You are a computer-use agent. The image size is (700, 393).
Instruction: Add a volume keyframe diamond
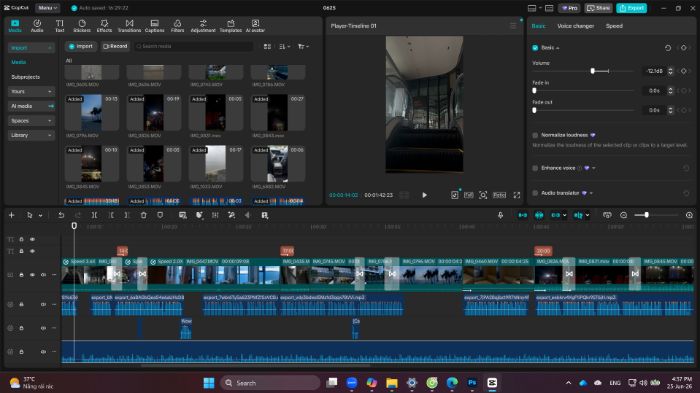pyautogui.click(x=683, y=71)
